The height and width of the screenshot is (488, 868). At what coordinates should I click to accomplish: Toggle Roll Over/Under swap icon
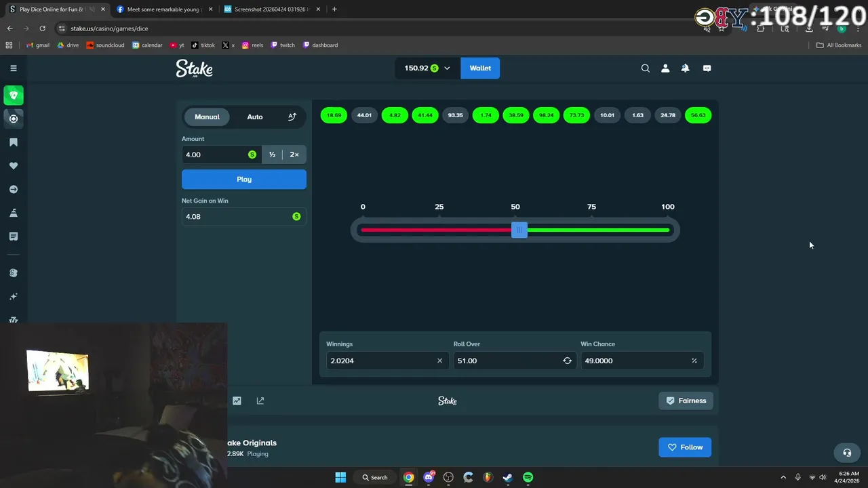[567, 361]
